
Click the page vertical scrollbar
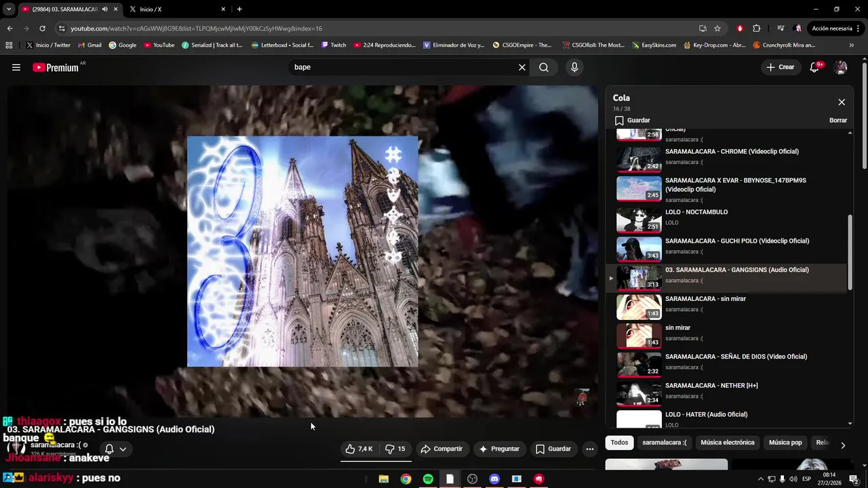(864, 115)
